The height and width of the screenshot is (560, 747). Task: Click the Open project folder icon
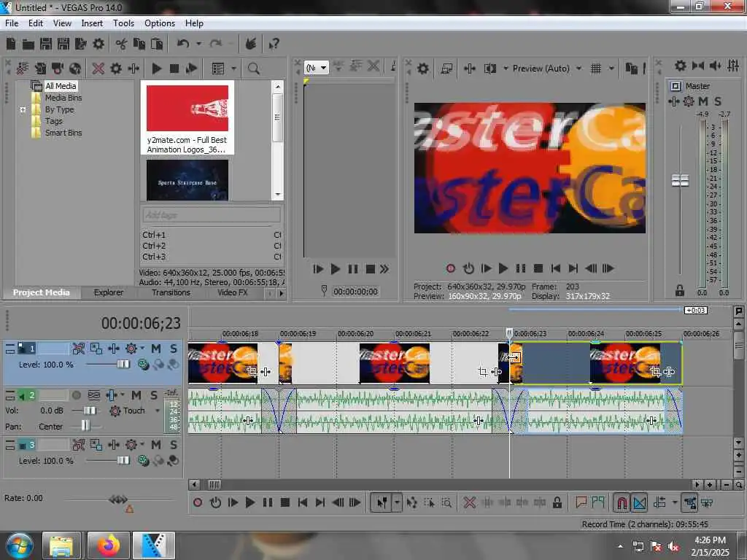tap(28, 44)
